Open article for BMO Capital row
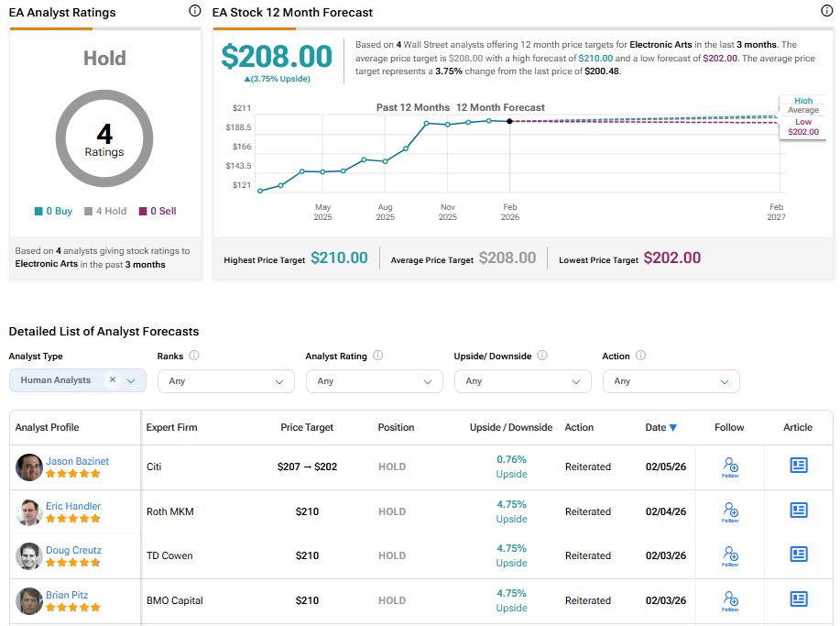Viewport: 840px width, 626px height. (x=799, y=599)
